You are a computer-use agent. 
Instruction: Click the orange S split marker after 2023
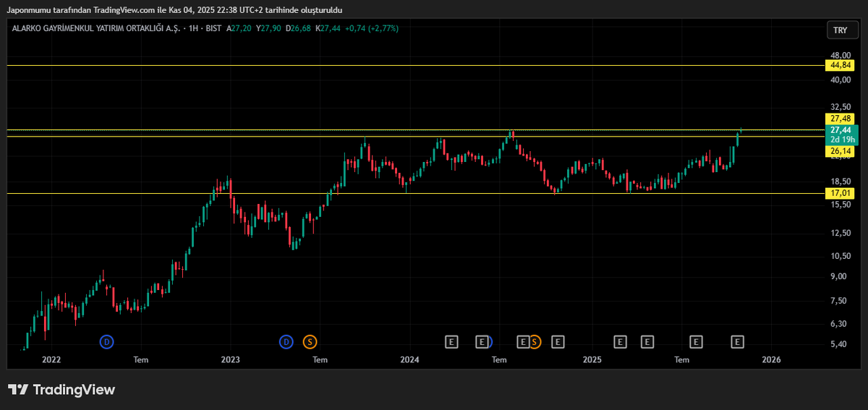coord(310,341)
